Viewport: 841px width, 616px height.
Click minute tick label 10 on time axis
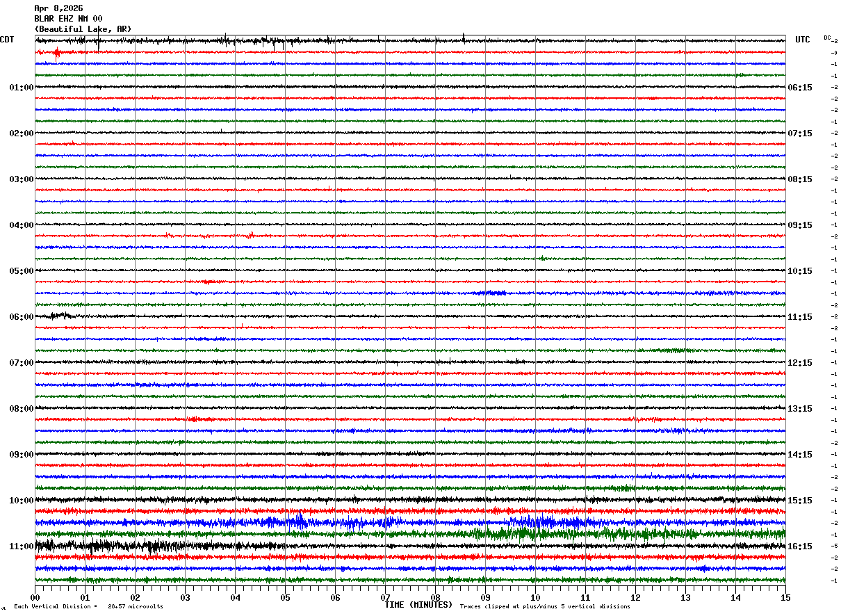pyautogui.click(x=535, y=597)
